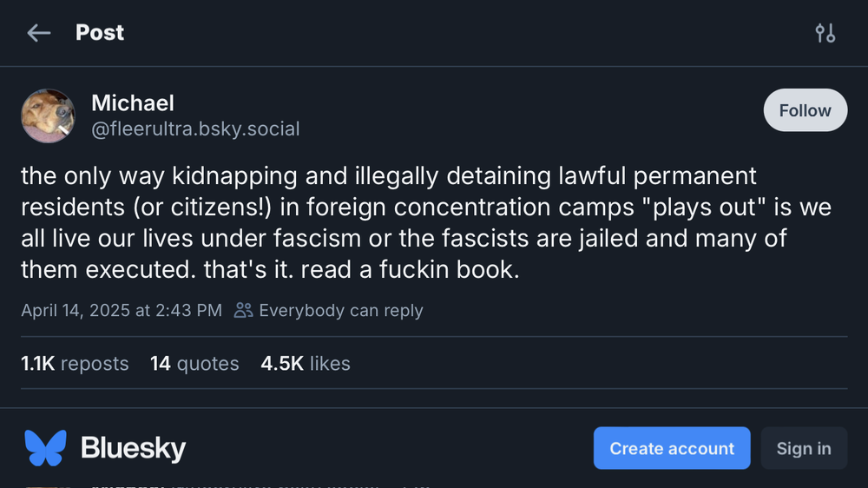Click the April 14, 2025 timestamp

122,310
